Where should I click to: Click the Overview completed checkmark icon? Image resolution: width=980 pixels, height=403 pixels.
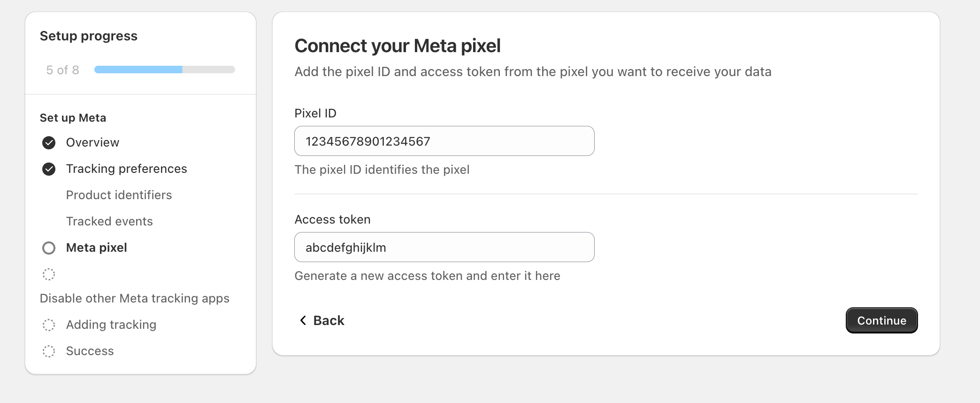49,143
